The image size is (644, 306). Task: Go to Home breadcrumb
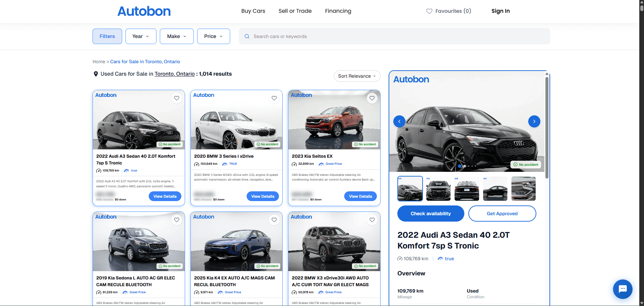[99, 62]
